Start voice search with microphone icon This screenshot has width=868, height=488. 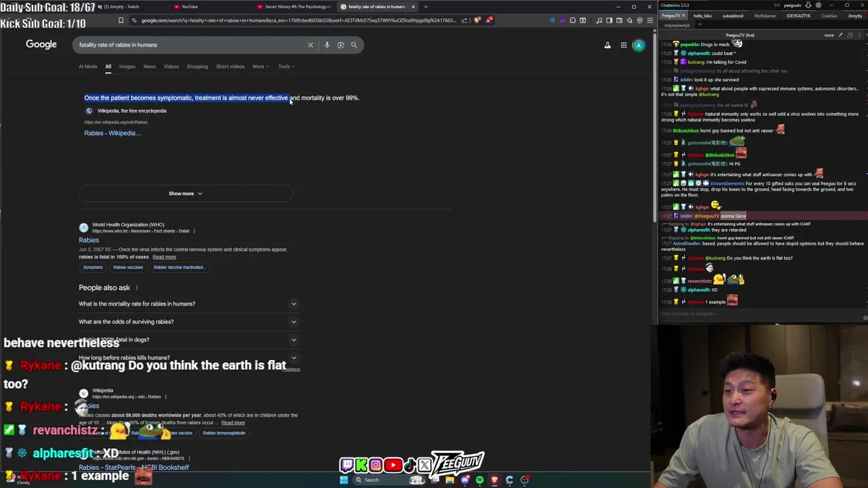(327, 45)
